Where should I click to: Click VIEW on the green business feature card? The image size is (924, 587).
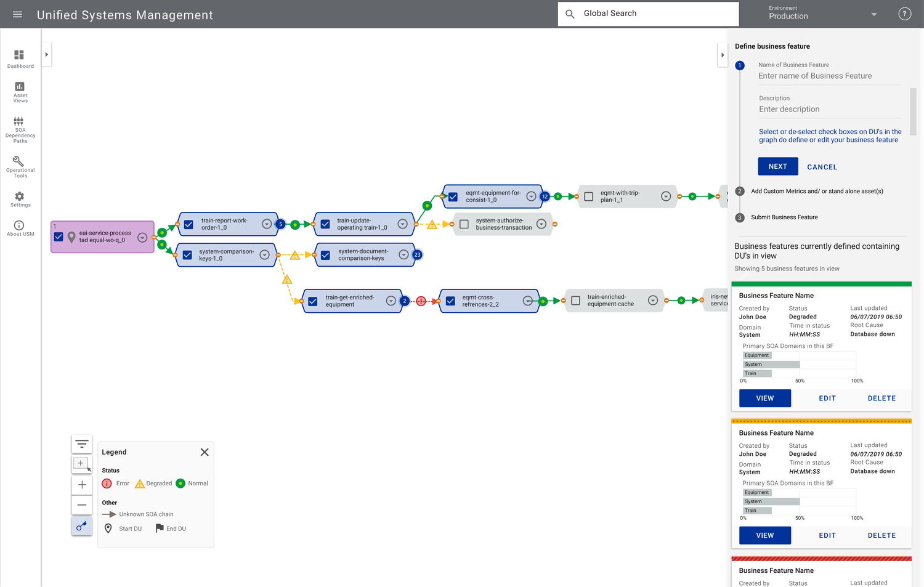pos(765,399)
